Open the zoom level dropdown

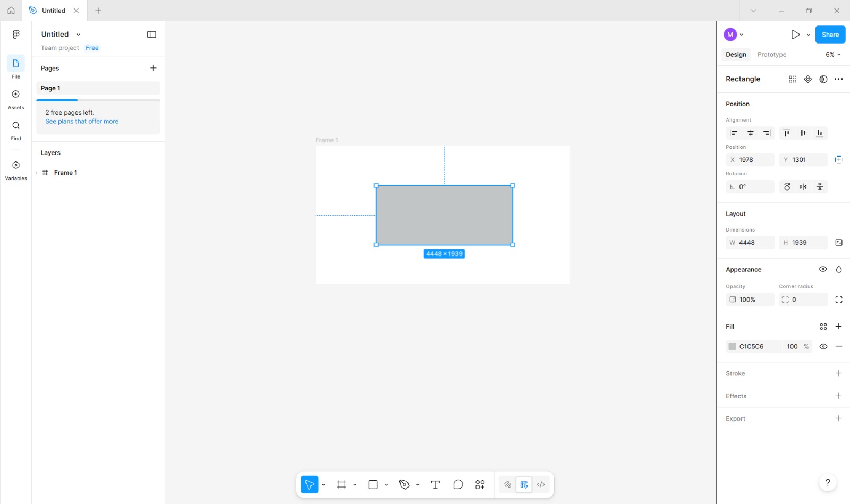point(831,54)
